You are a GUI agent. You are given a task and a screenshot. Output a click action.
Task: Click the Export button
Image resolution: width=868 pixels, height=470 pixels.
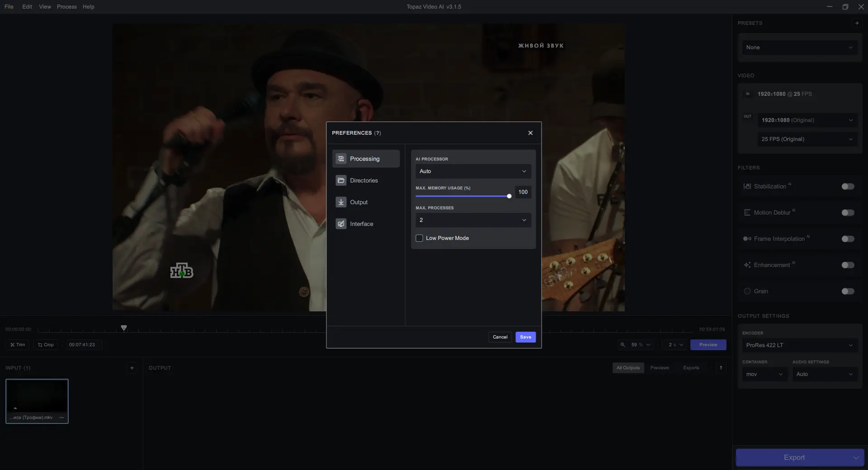[x=794, y=457]
